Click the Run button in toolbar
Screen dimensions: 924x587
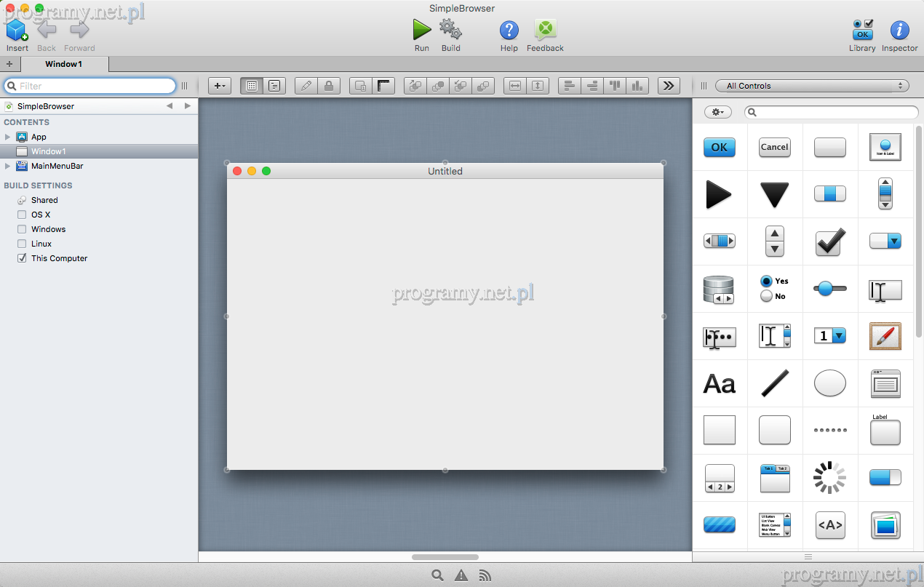[422, 31]
